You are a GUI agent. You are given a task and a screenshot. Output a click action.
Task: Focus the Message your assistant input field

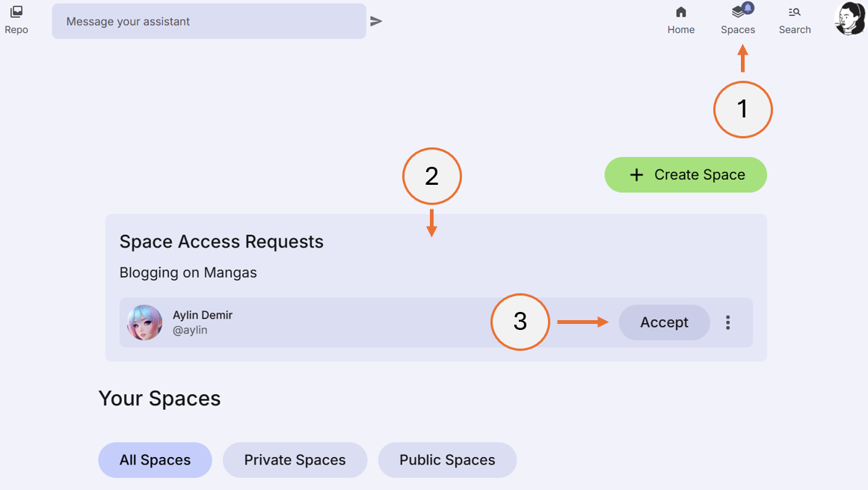pos(209,21)
